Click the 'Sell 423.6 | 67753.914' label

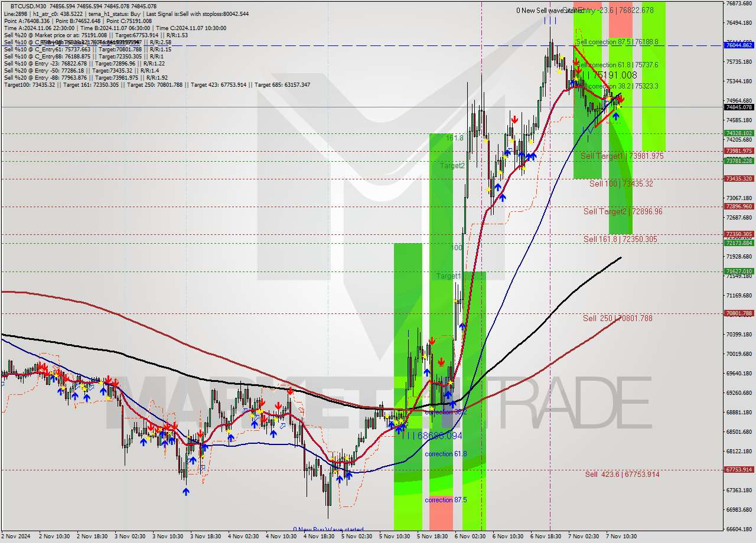(623, 474)
